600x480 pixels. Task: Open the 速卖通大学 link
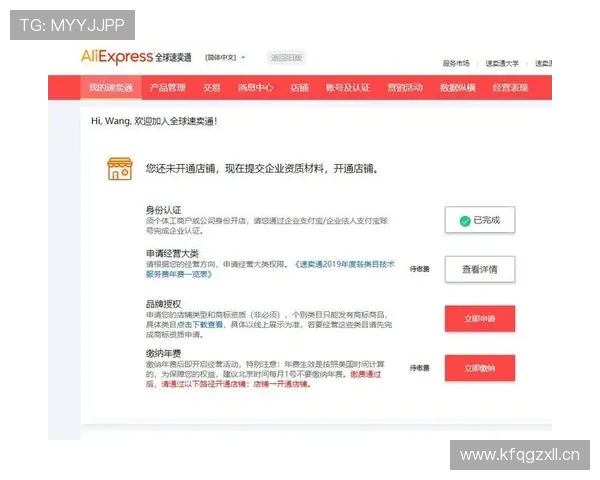tap(502, 63)
